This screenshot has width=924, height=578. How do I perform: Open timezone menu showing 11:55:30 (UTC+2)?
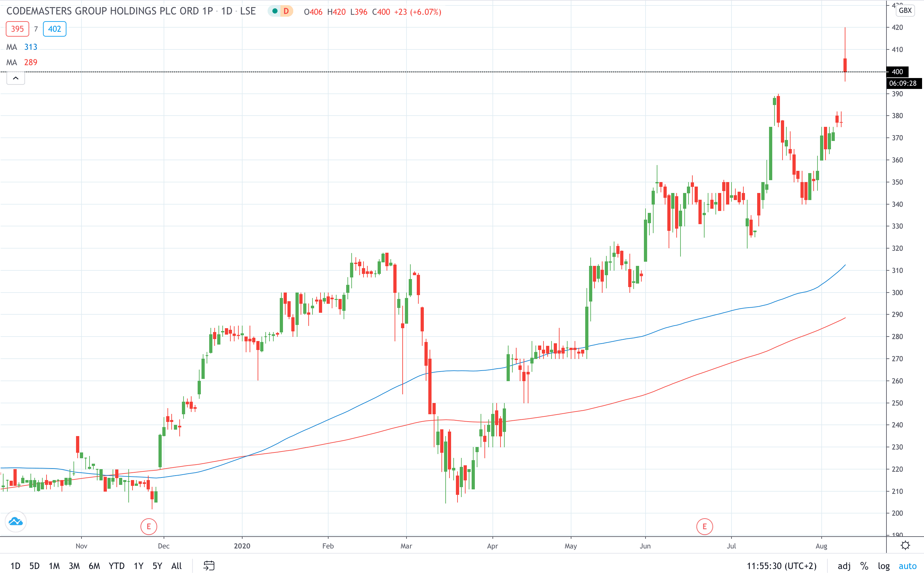click(781, 566)
